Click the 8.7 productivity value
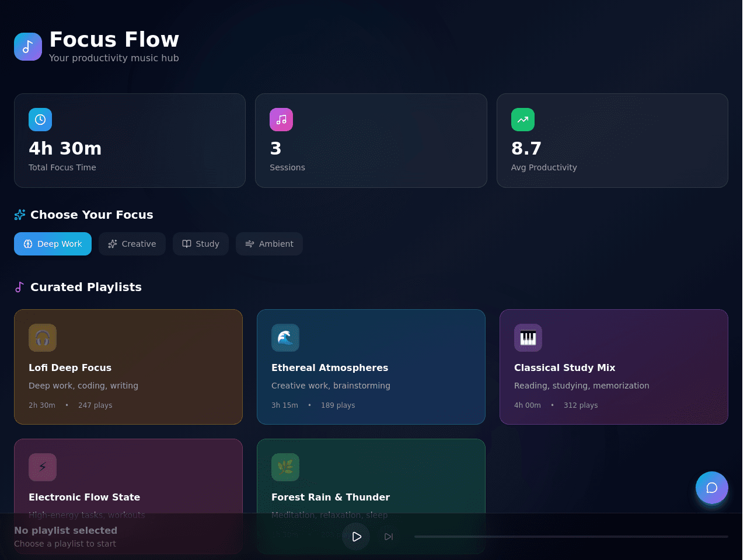 [x=526, y=148]
